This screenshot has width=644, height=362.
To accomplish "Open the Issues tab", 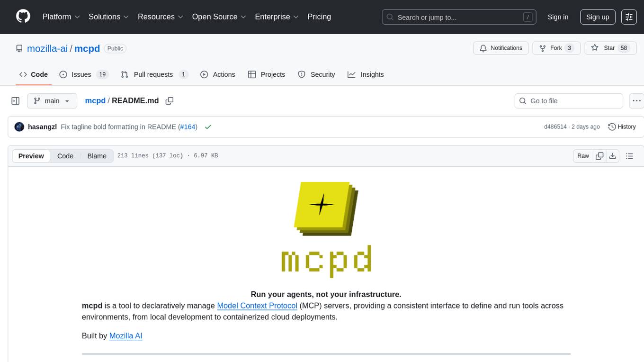I will (84, 74).
